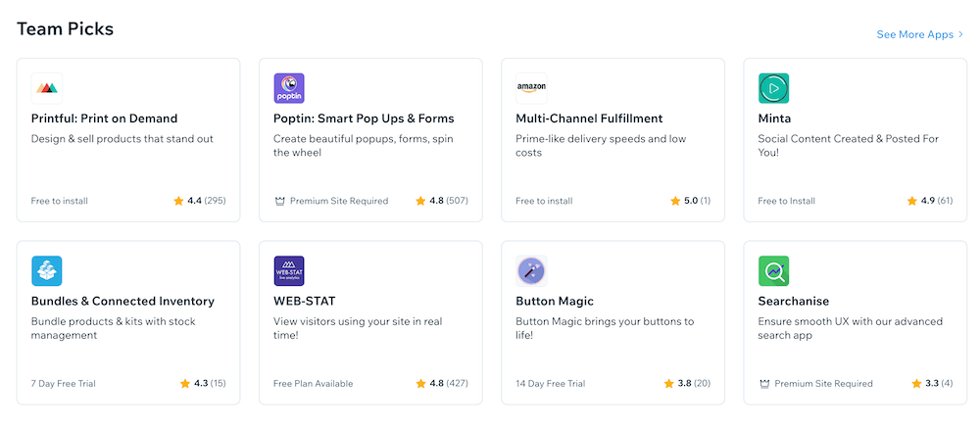980x427 pixels.
Task: Click Bundles & Connected Inventory title
Action: [122, 302]
